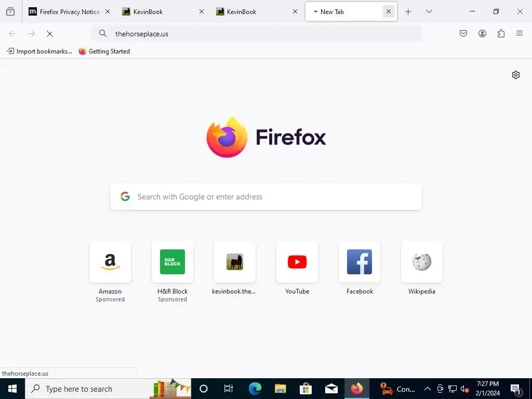Click the address bar with thehorseplace.us
The width and height of the screenshot is (532, 399).
click(x=258, y=34)
